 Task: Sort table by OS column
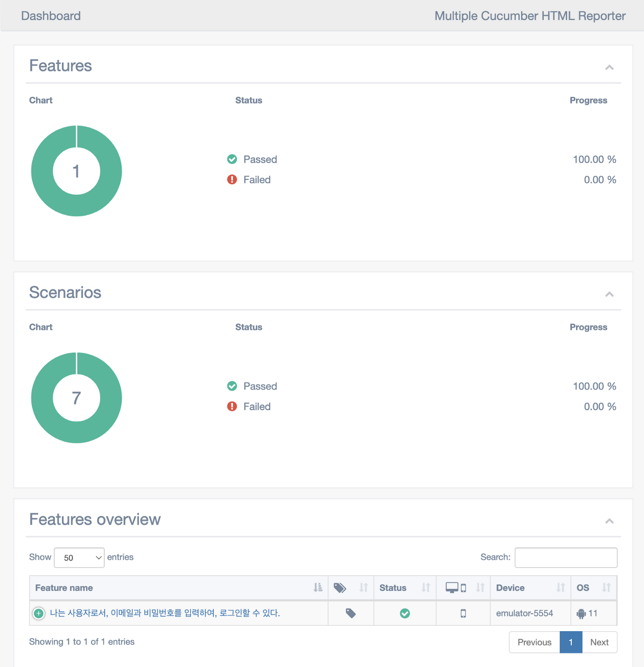tap(594, 587)
